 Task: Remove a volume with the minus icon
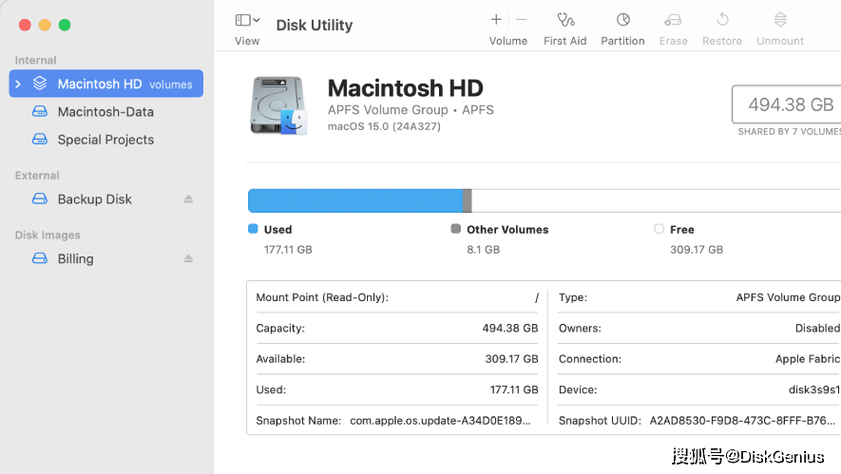521,20
